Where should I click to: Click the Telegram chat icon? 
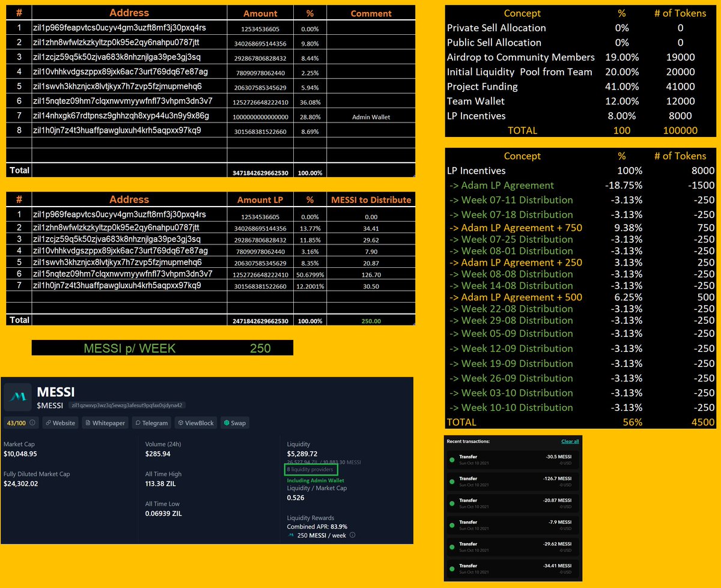point(137,423)
